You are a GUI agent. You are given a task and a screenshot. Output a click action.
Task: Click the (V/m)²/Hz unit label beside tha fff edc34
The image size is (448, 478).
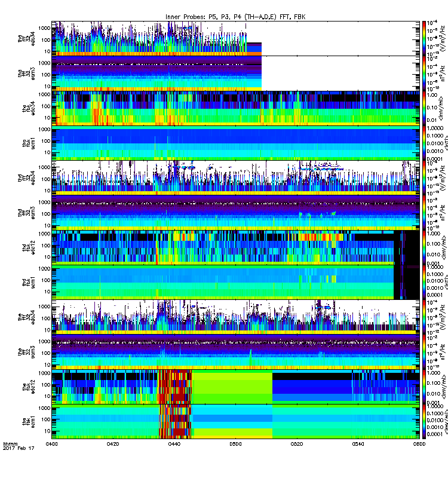coord(443,38)
